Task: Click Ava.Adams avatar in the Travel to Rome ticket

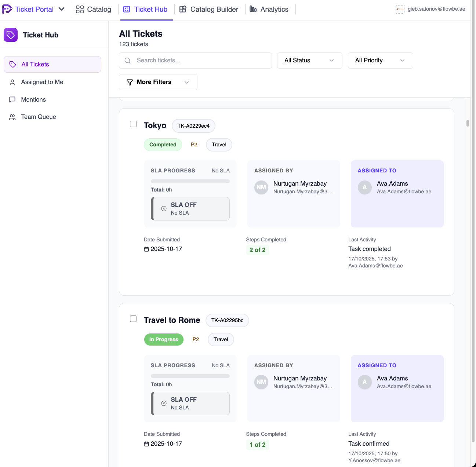Action: coord(364,382)
